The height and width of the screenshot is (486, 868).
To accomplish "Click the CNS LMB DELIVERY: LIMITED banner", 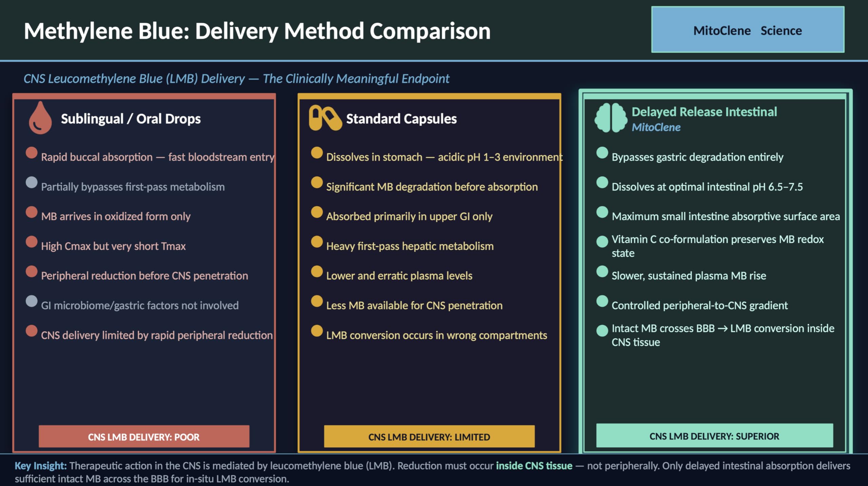I will 429,436.
